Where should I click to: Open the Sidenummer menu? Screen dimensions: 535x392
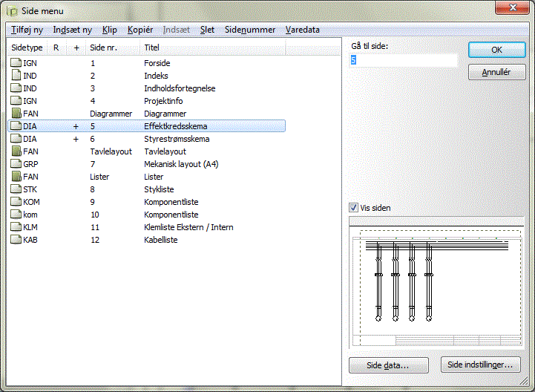250,30
